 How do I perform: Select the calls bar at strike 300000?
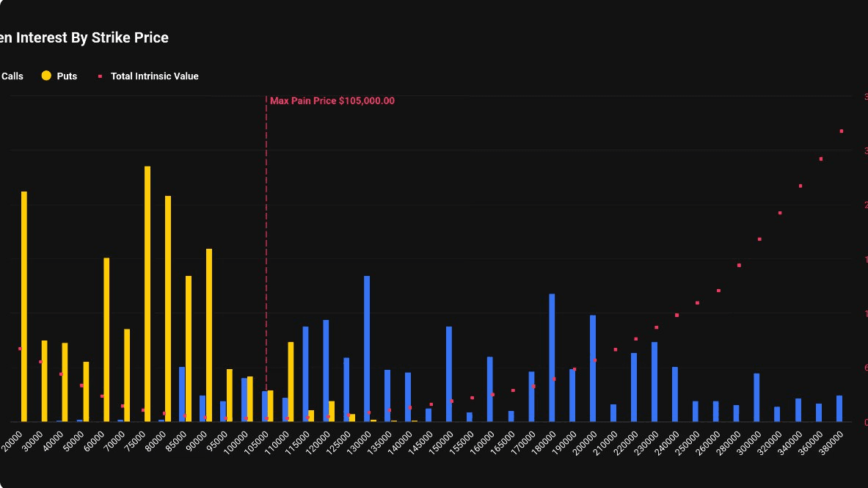[x=756, y=397]
